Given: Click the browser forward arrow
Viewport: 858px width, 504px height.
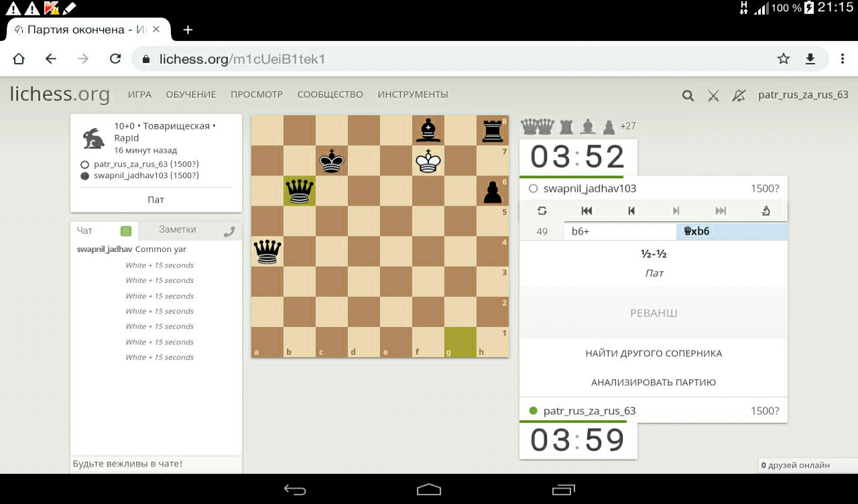Looking at the screenshot, I should tap(83, 59).
